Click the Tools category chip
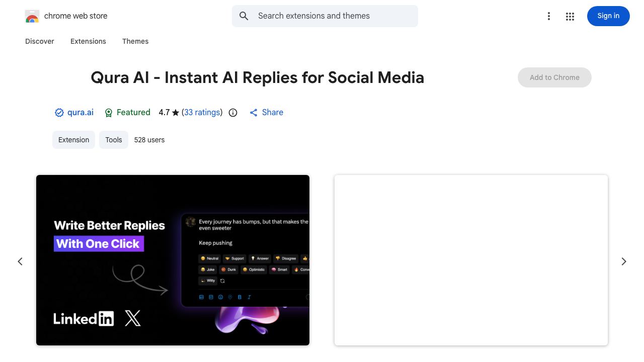The image size is (644, 362). click(114, 140)
